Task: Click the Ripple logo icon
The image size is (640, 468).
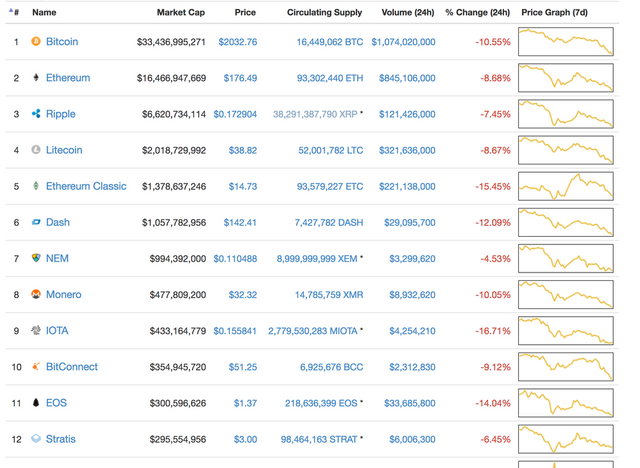Action: pyautogui.click(x=36, y=114)
